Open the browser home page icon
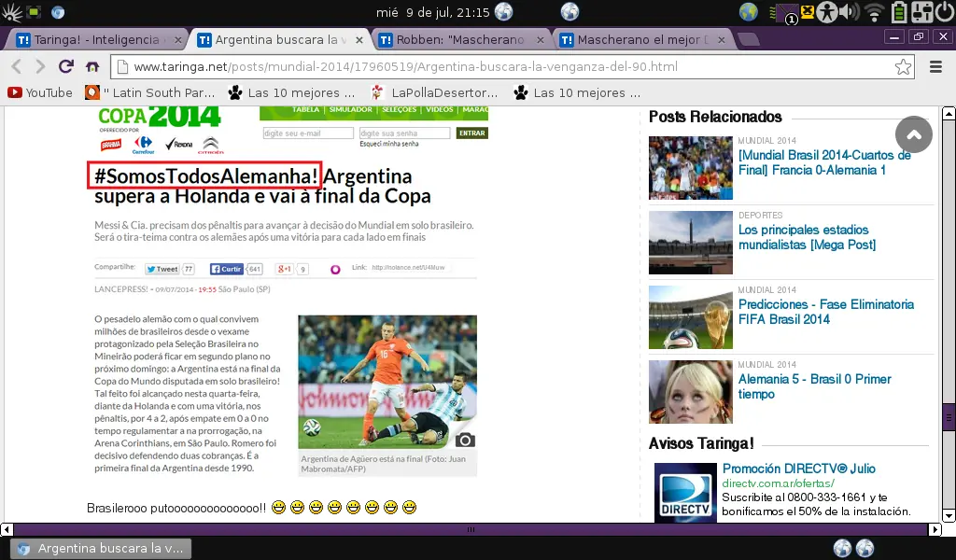956x560 pixels. point(92,66)
